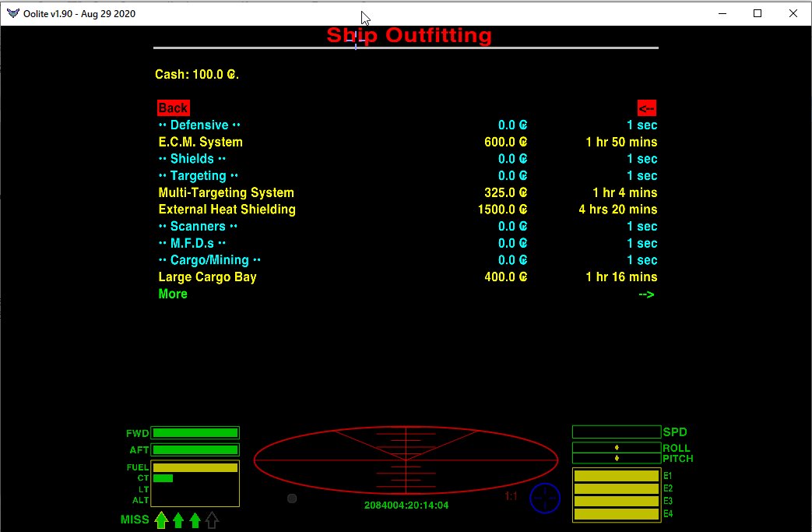The image size is (812, 532).
Task: Click the grey status light dot
Action: pos(292,499)
